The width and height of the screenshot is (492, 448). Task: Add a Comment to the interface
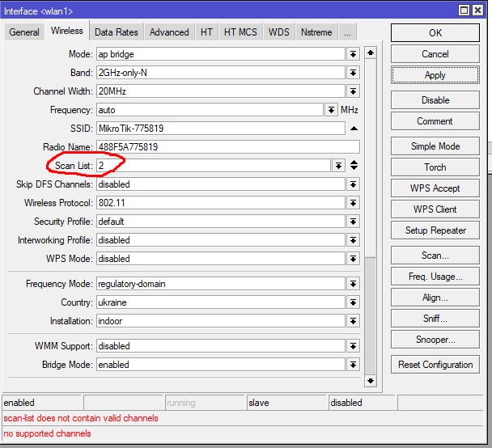coord(435,121)
